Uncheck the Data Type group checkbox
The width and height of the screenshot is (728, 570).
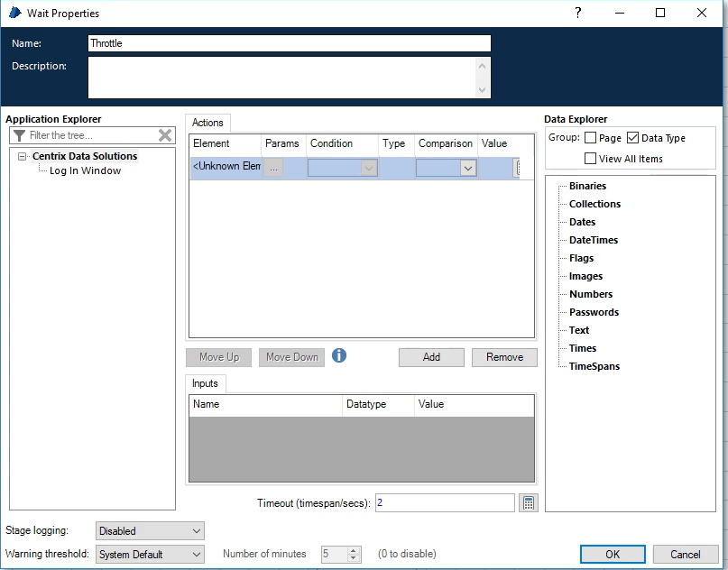tap(632, 138)
